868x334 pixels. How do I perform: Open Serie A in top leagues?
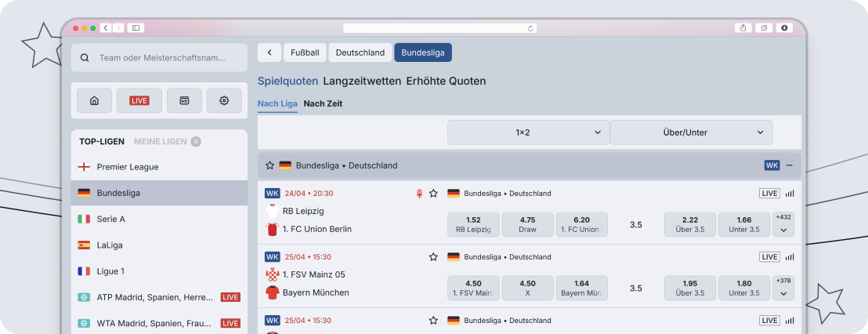pyautogui.click(x=160, y=219)
